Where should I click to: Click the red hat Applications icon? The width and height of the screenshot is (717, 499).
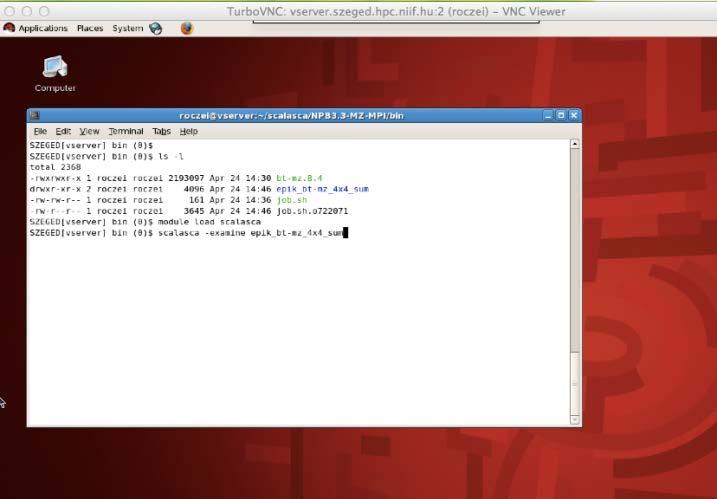(x=9, y=28)
